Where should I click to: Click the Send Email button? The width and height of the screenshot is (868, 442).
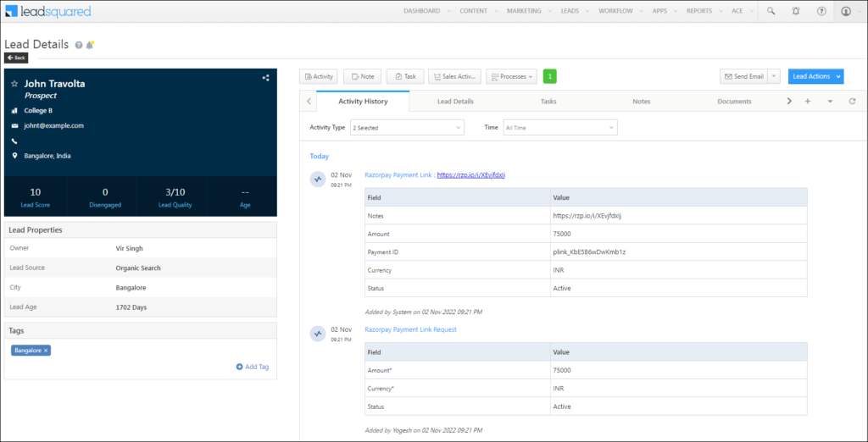(743, 76)
